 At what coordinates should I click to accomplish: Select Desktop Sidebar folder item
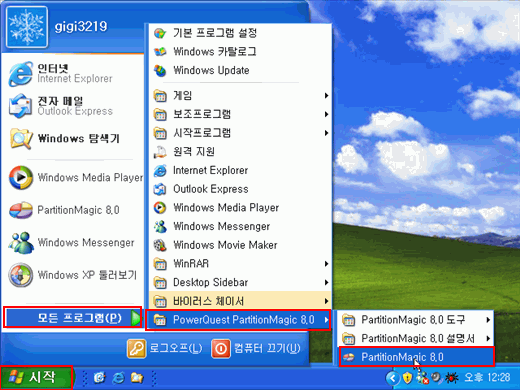(240, 282)
